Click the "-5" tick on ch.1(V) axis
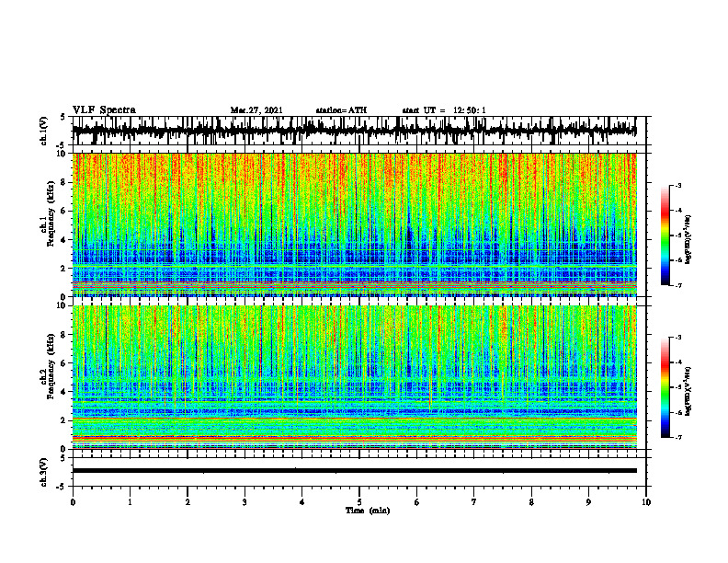The height and width of the screenshot is (563, 728). (62, 145)
